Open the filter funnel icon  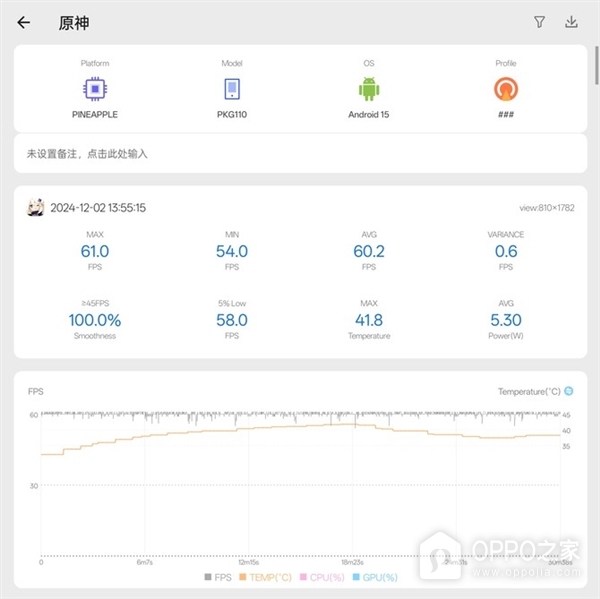[x=539, y=22]
